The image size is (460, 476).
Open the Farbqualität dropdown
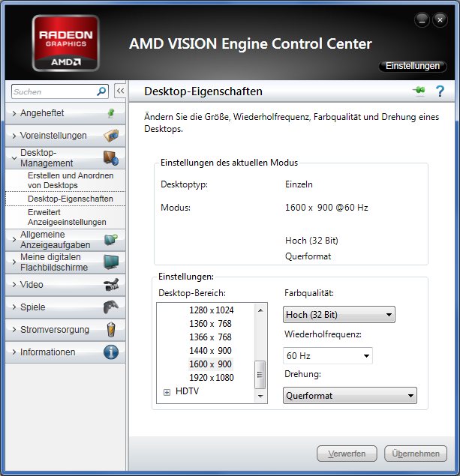[x=339, y=315]
